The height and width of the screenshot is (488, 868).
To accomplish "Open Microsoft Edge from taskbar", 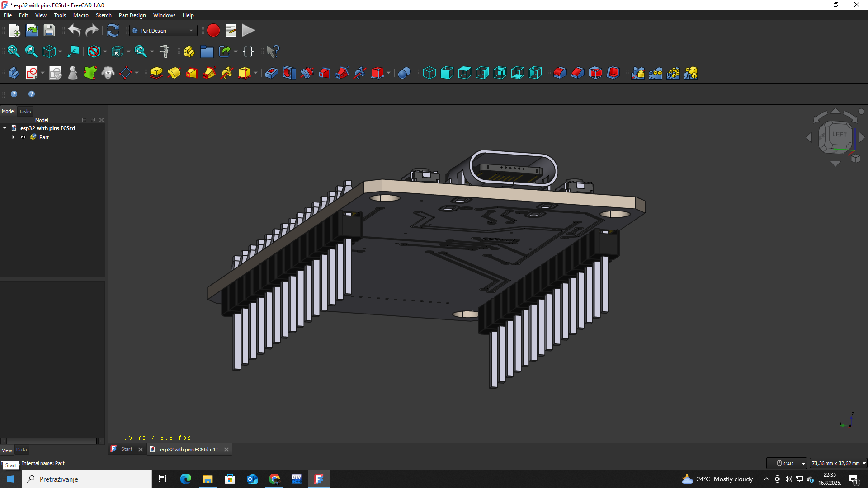I will coord(185,479).
